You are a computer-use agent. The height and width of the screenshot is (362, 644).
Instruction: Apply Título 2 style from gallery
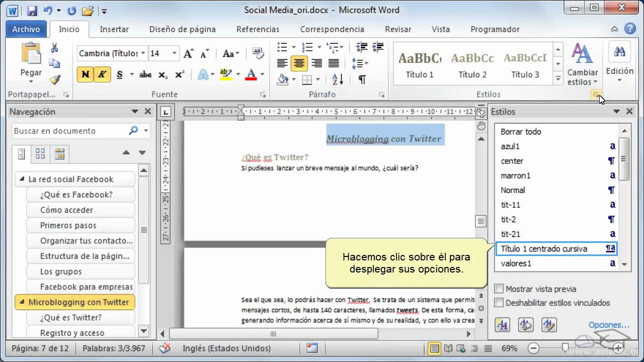[472, 65]
